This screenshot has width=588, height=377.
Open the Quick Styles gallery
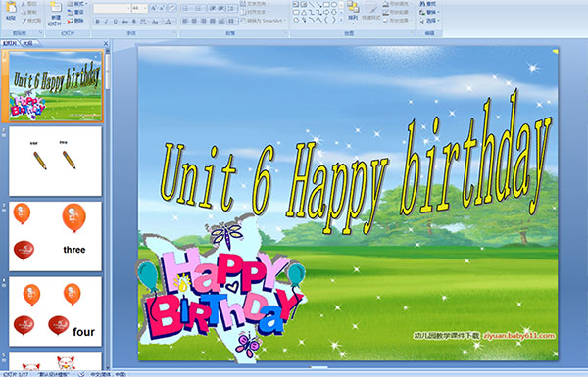(371, 13)
